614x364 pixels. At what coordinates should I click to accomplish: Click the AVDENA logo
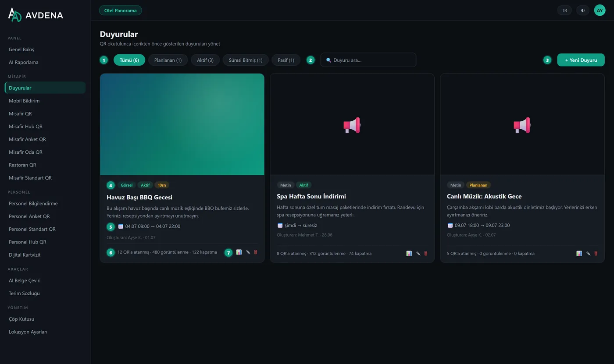[36, 15]
